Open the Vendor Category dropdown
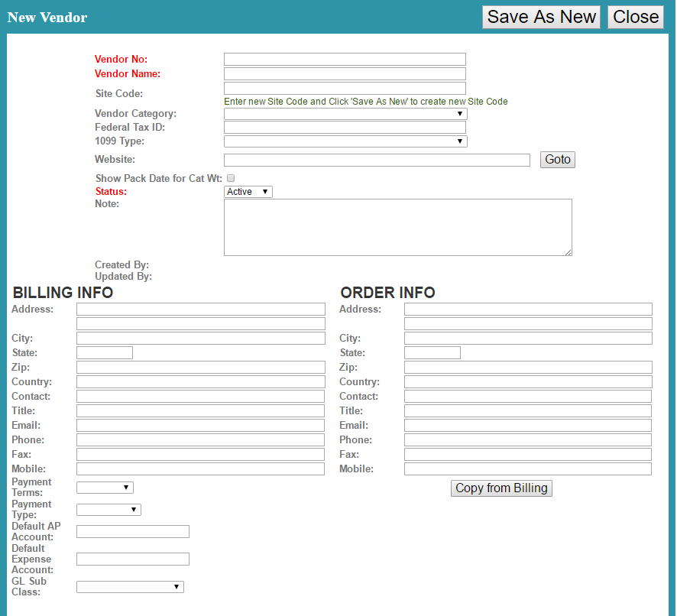Screen dimensions: 677x616 pos(345,114)
